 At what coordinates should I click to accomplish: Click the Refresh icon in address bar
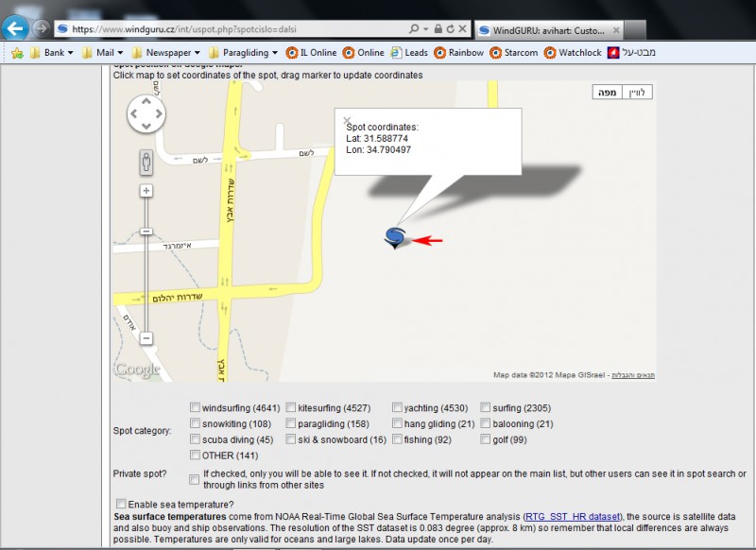[450, 29]
